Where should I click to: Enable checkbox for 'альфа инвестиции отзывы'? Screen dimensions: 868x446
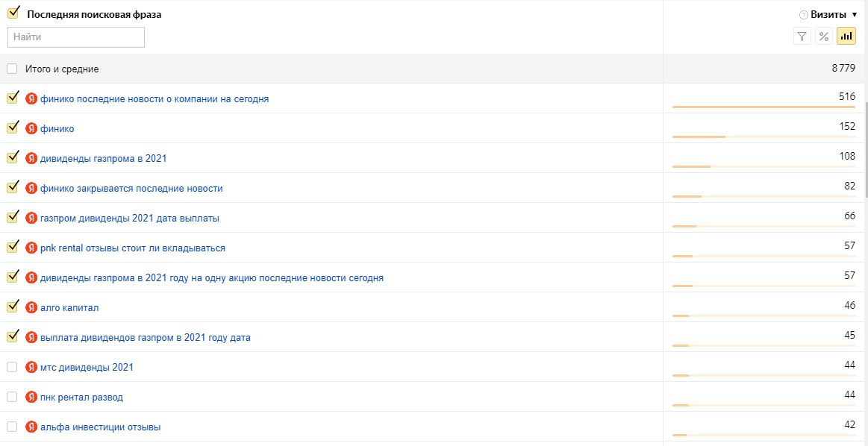12,427
